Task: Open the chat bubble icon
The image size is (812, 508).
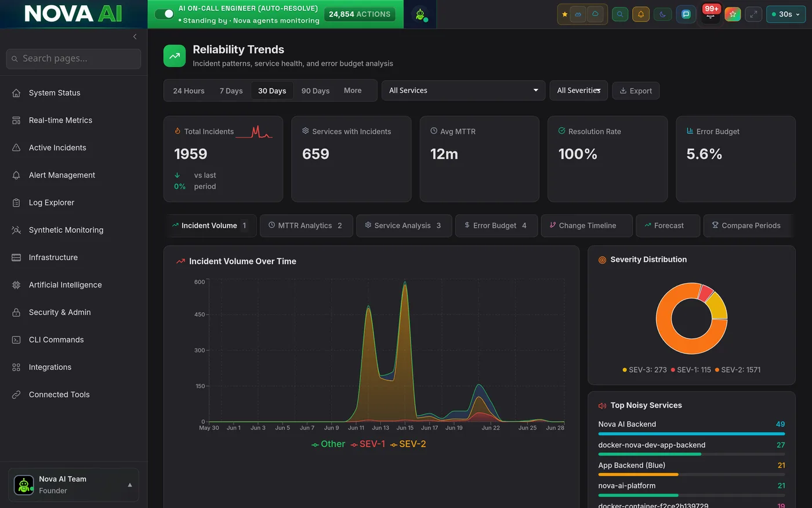Action: [x=686, y=15]
